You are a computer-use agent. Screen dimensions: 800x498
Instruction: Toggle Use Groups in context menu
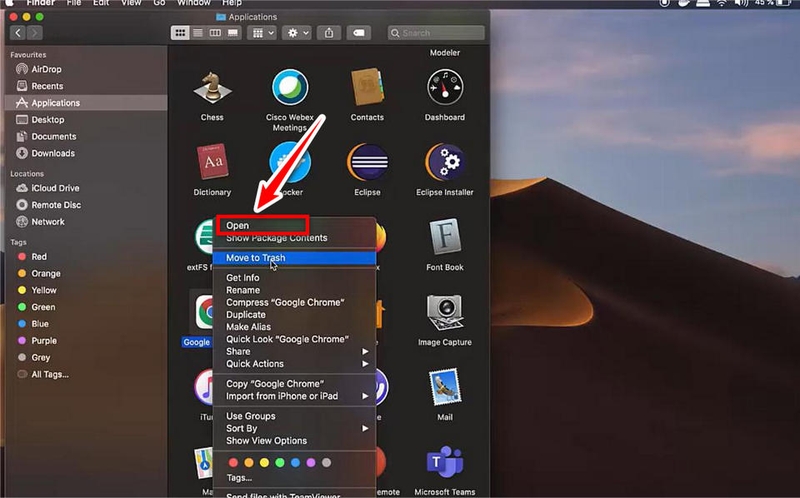point(294,416)
